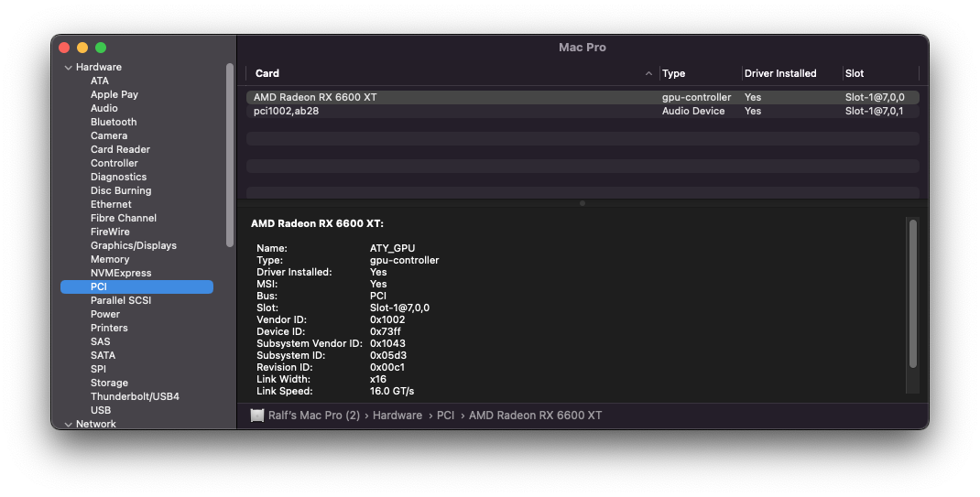Click the Device ID value 0x73ff
980x497 pixels.
(385, 331)
